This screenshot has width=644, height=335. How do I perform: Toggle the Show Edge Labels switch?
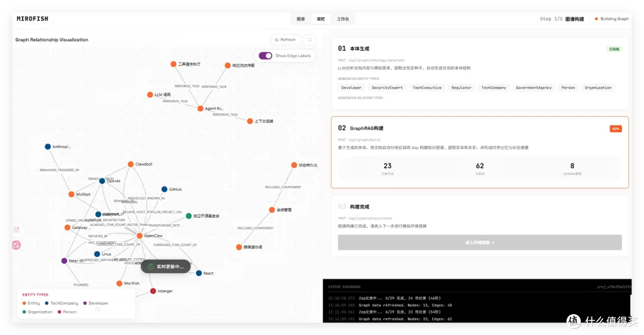(265, 56)
